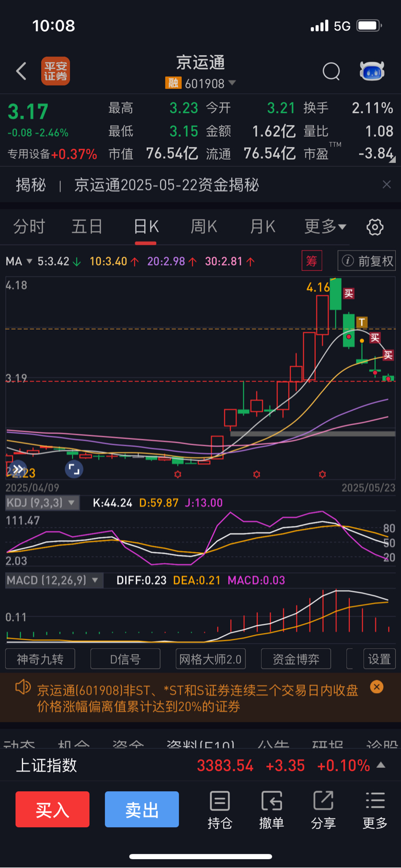The width and height of the screenshot is (401, 868).
Task: Open the MA indicator dropdown
Action: [29, 261]
